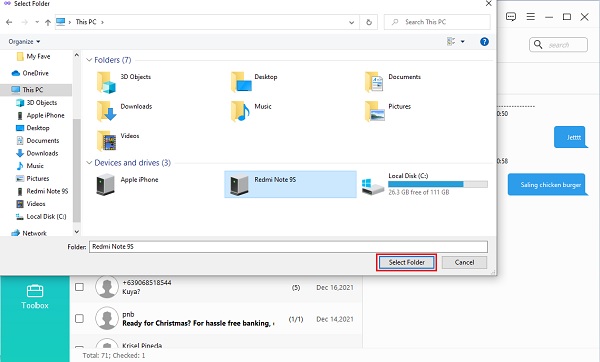This screenshot has width=600, height=362.
Task: Click the Saling chicken burger bubble
Action: [x=548, y=184]
